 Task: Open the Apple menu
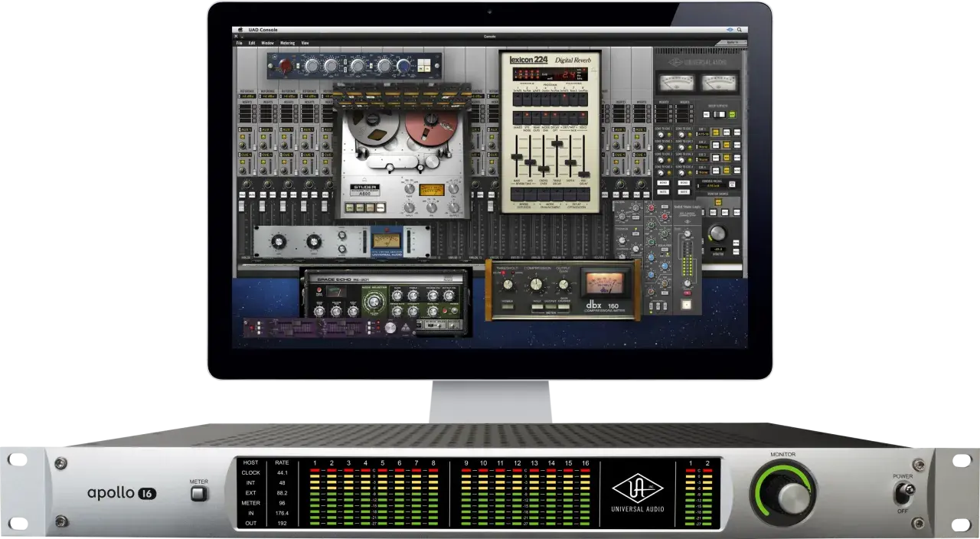point(240,30)
